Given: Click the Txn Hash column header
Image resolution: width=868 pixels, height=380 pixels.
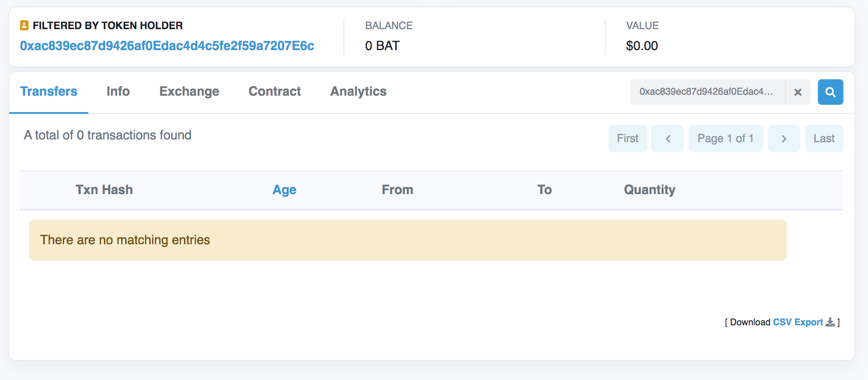Looking at the screenshot, I should point(104,190).
